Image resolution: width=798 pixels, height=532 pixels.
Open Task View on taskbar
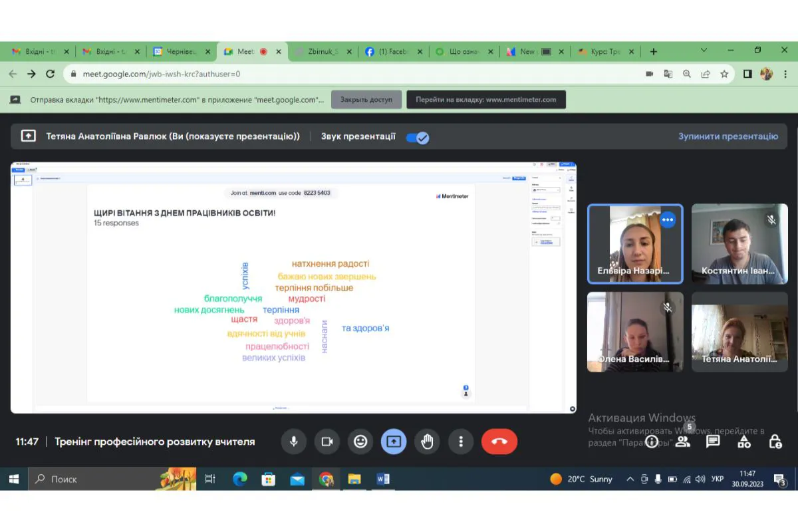210,479
